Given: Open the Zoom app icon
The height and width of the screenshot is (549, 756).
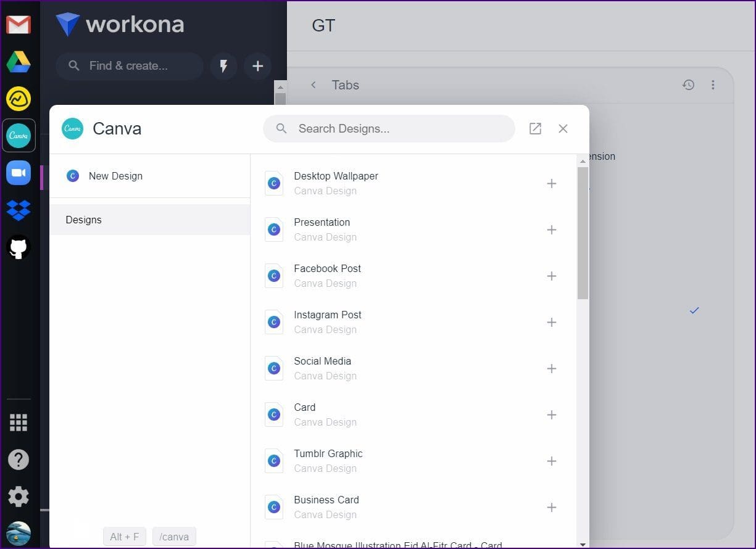Looking at the screenshot, I should click(x=19, y=173).
